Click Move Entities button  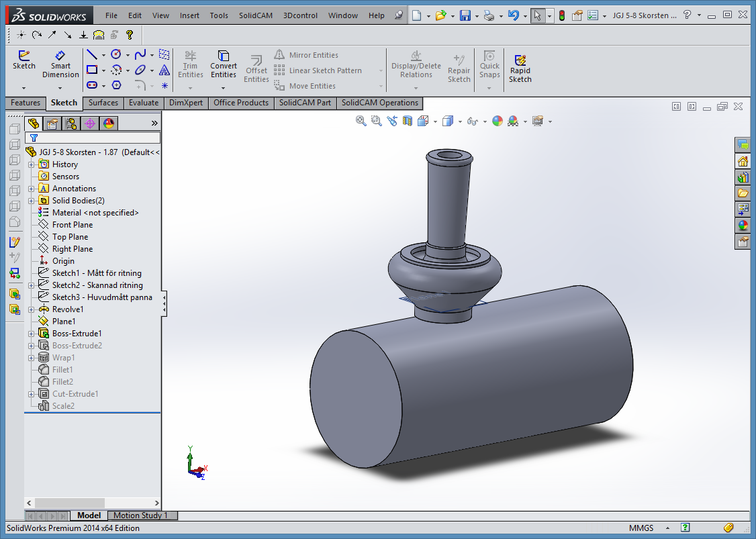click(305, 86)
